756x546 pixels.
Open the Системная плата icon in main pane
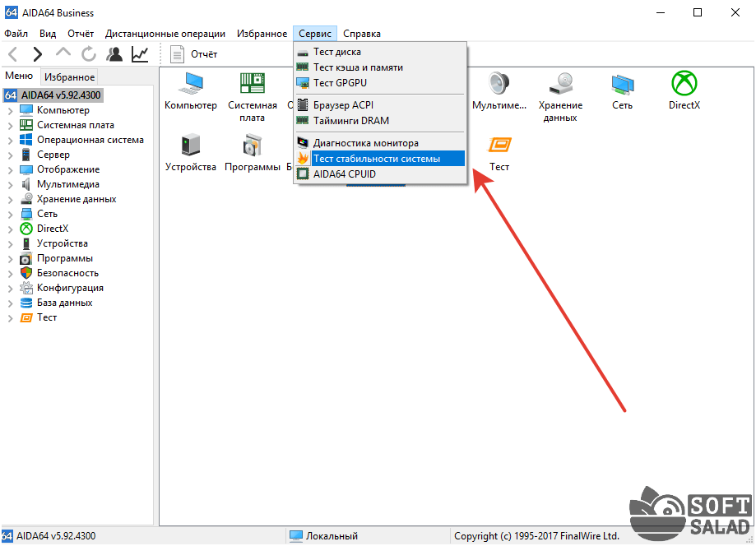(253, 96)
